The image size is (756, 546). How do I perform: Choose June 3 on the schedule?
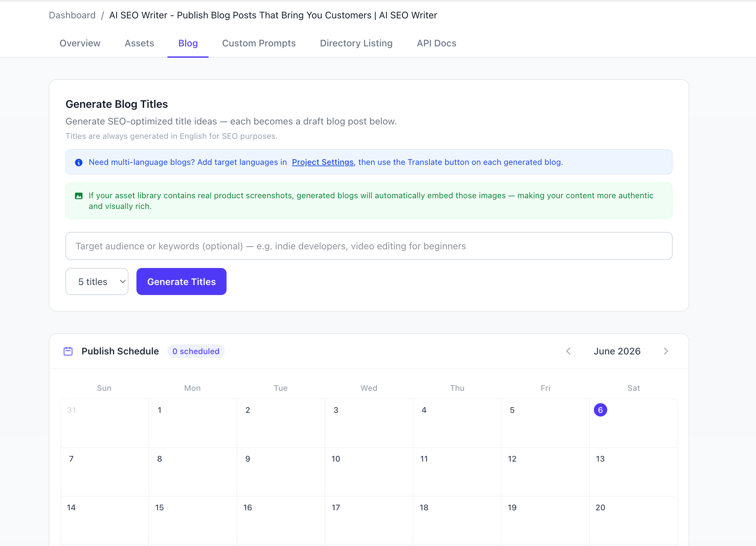click(369, 423)
